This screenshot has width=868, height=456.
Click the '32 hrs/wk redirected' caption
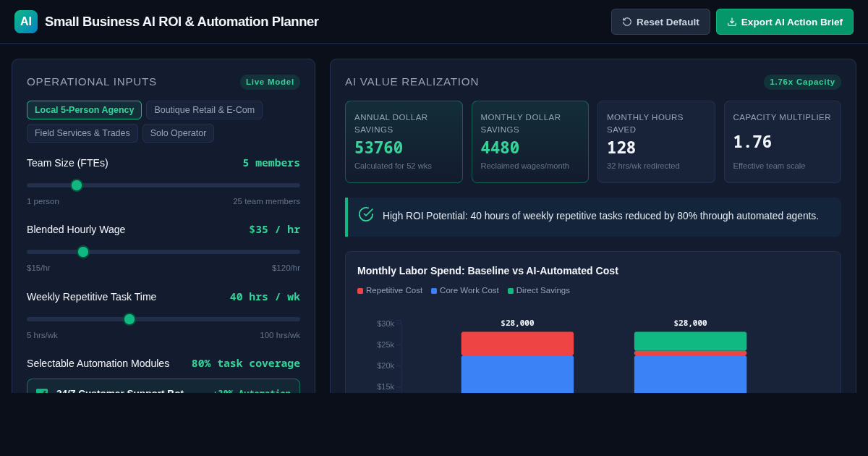coord(643,166)
